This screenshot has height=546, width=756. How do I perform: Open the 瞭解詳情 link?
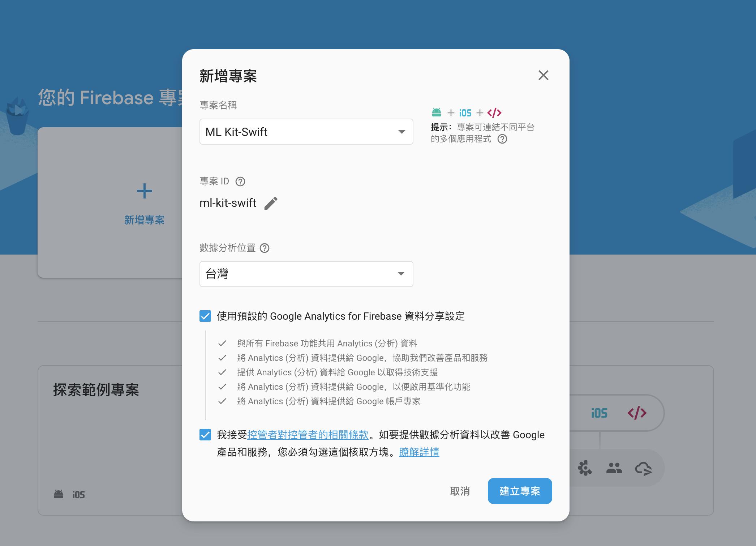point(419,452)
